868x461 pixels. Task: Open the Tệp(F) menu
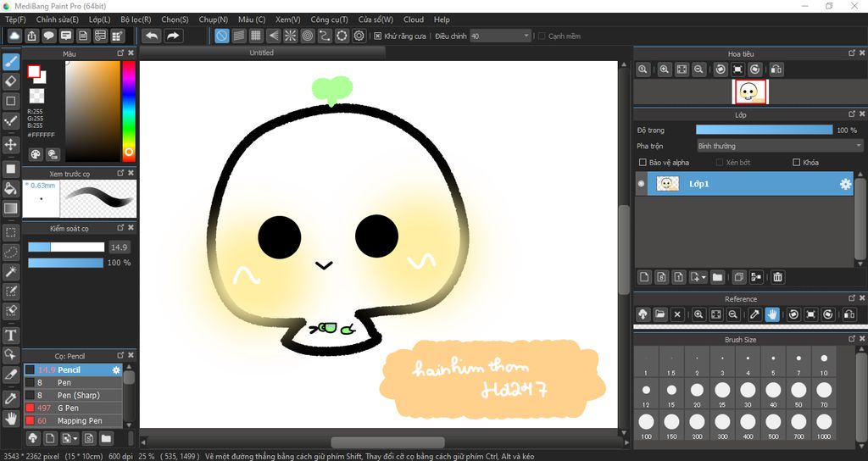tap(15, 19)
